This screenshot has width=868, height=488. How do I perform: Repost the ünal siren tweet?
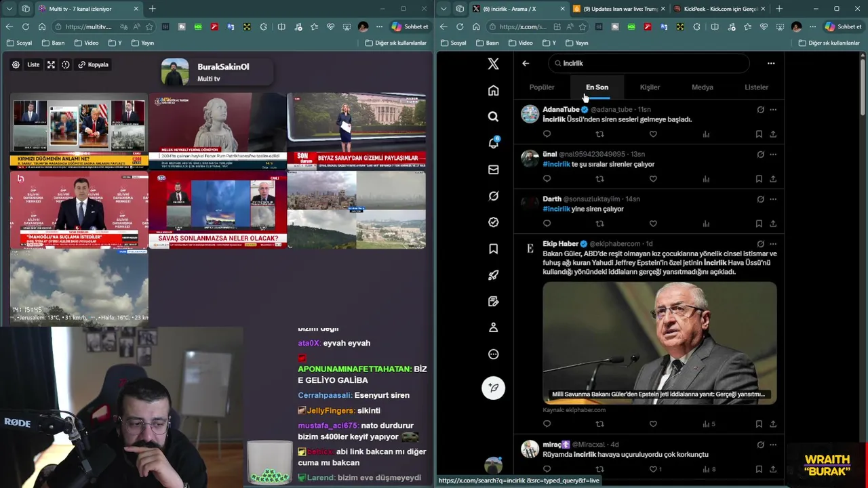[x=599, y=179]
